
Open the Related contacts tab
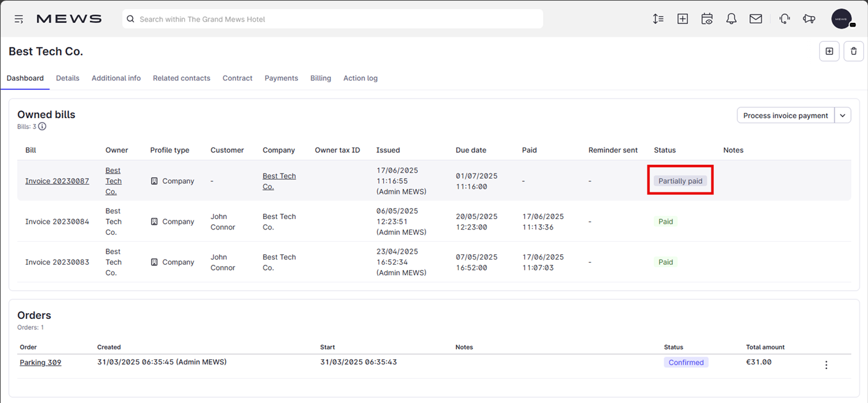pyautogui.click(x=181, y=78)
